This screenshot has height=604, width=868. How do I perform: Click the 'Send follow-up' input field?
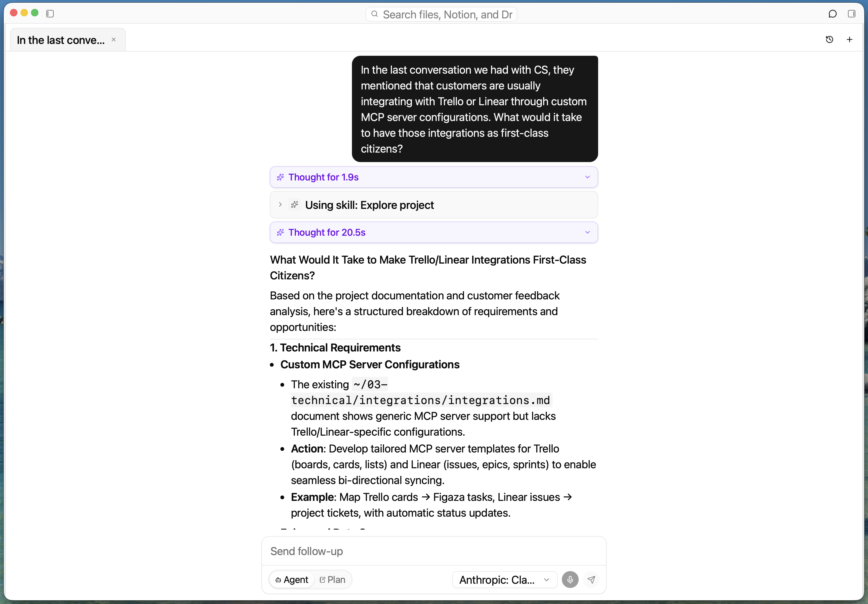(434, 551)
